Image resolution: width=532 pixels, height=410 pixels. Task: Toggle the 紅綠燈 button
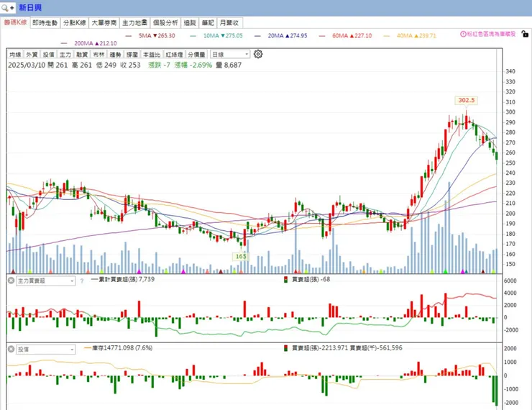[x=174, y=54]
